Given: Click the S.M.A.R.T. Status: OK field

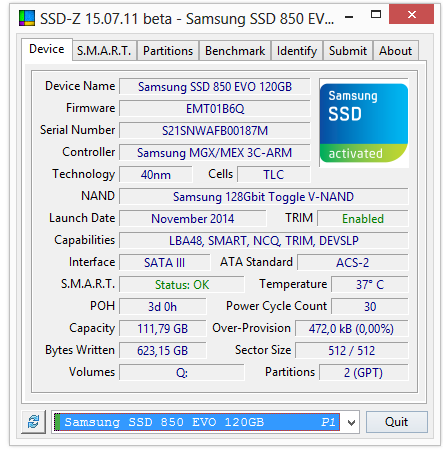Looking at the screenshot, I should click(x=182, y=285).
